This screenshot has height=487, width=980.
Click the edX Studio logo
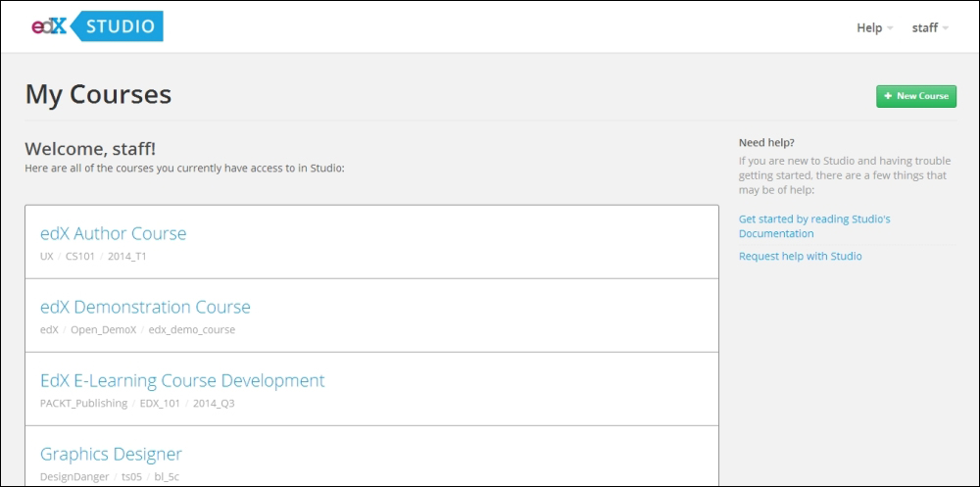point(97,26)
